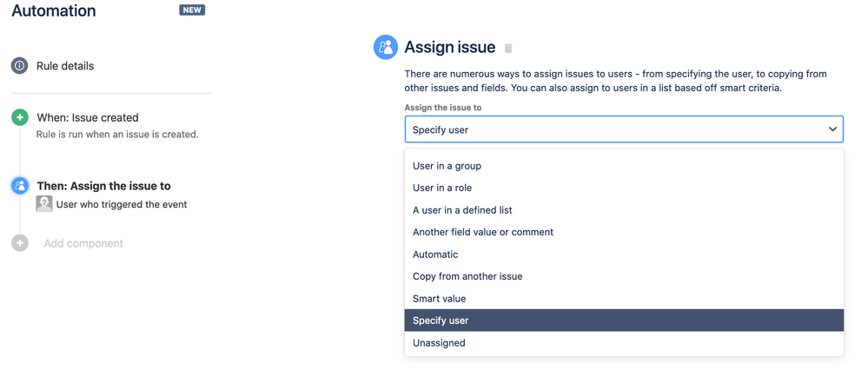Click the NEW badge beside Automation

click(192, 10)
